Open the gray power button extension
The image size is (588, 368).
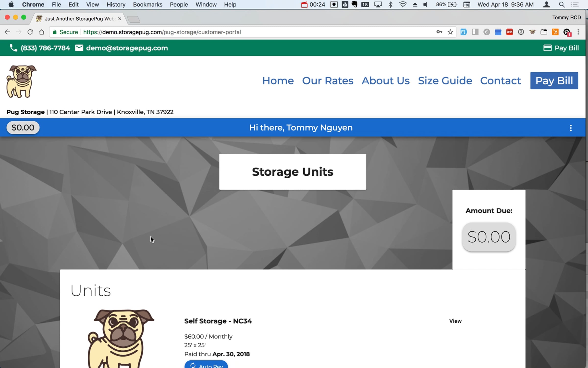[x=487, y=32]
